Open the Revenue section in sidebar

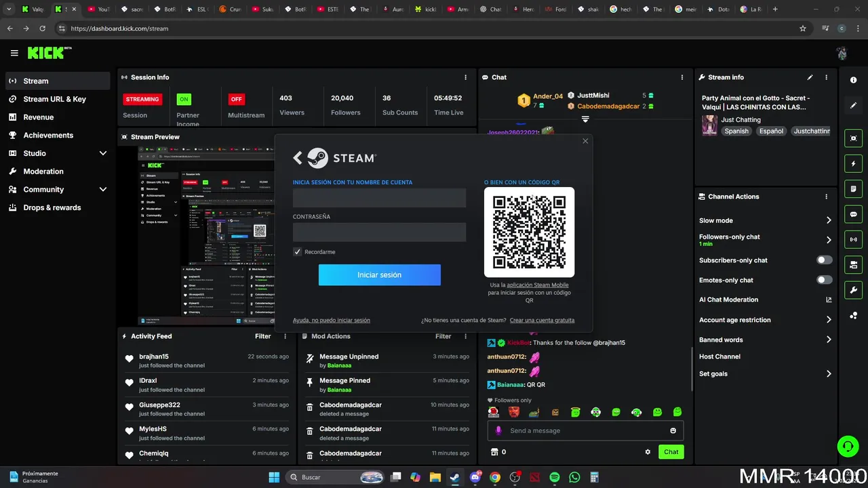pos(58,117)
